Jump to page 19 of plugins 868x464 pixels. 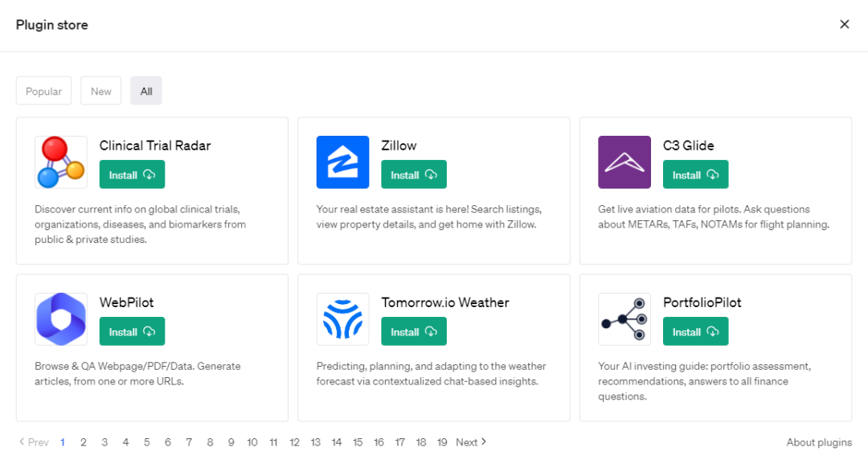click(x=442, y=442)
